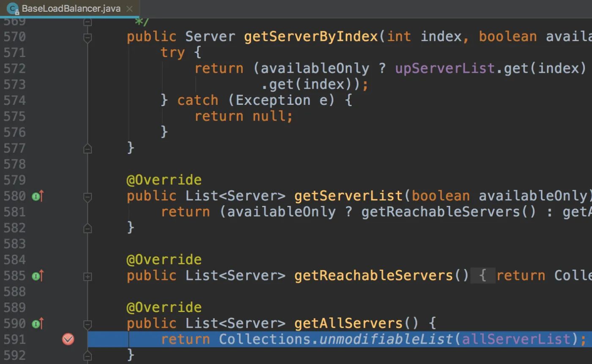Image resolution: width=592 pixels, height=364 pixels.
Task: Close the BaseLoadBalancer.java tab
Action: tap(130, 9)
